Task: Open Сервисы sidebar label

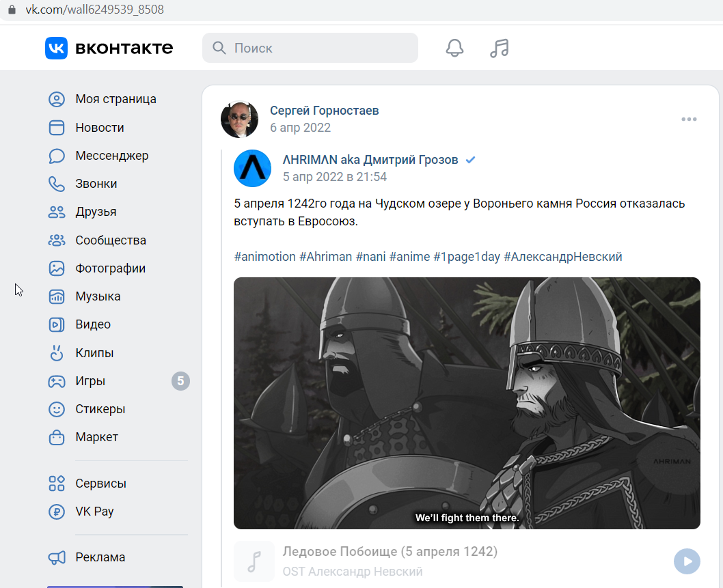Action: click(x=101, y=484)
